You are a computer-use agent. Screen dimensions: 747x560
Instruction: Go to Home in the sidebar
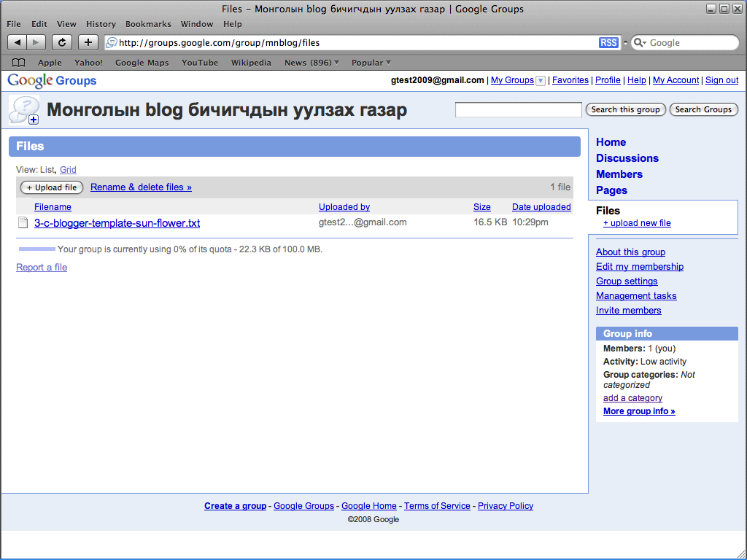point(611,142)
